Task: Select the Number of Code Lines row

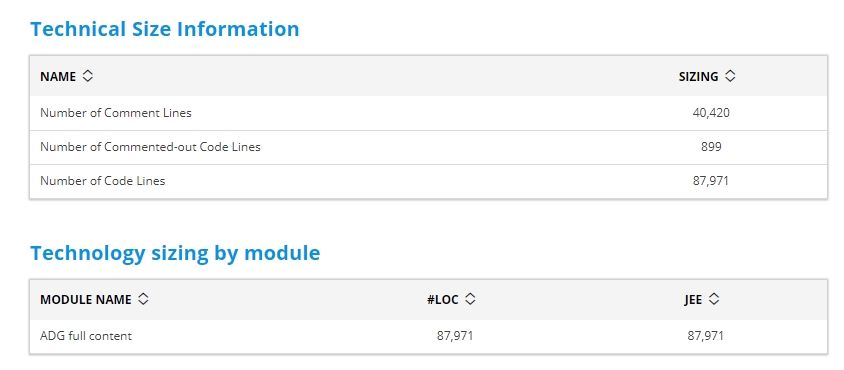Action: coord(428,181)
